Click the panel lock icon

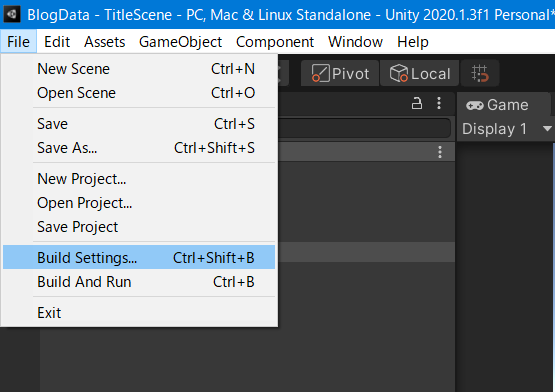[x=417, y=103]
